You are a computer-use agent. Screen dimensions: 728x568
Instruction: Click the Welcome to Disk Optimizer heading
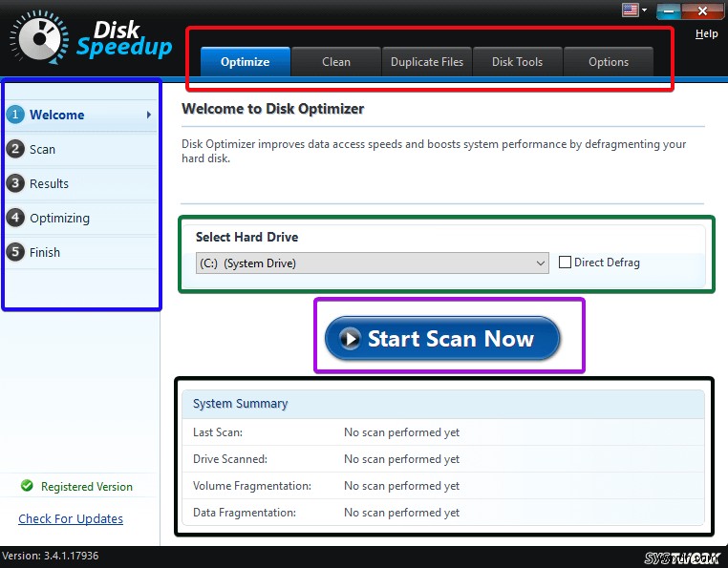(x=272, y=109)
